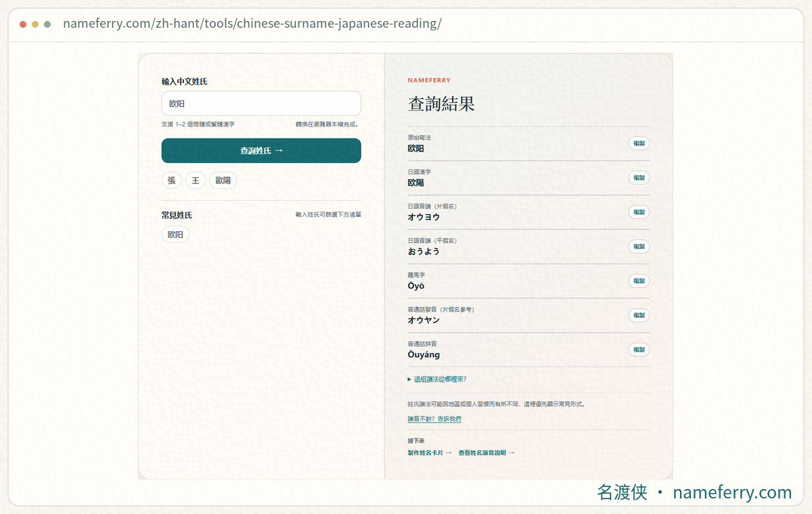Click the result text Ōuyáng
This screenshot has width=812, height=514.
[x=424, y=355]
